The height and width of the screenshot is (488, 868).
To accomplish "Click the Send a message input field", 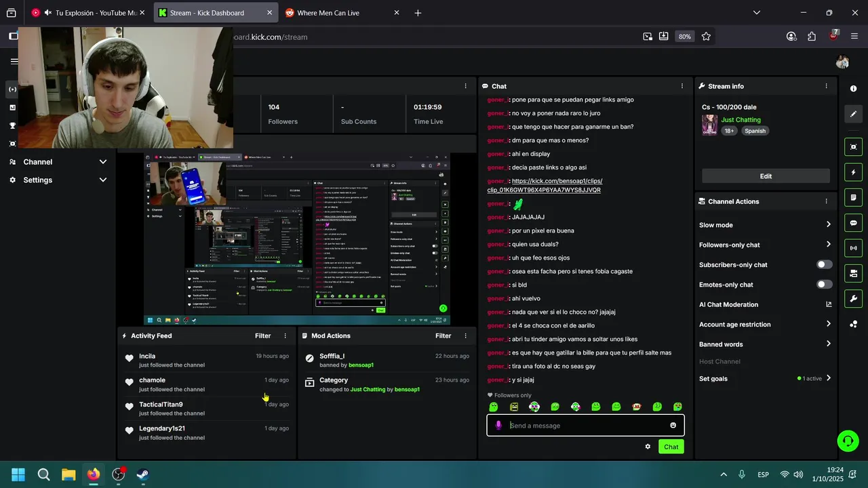I will coord(585,426).
